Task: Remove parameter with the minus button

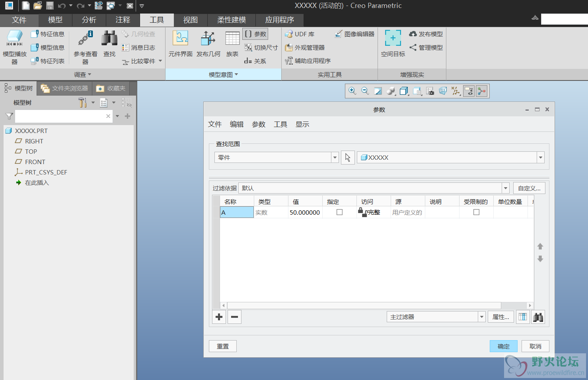Action: (x=235, y=317)
